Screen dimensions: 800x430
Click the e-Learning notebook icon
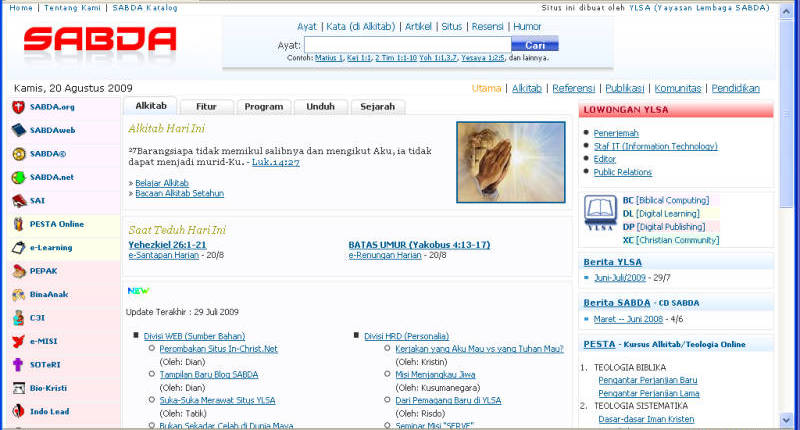(x=18, y=248)
